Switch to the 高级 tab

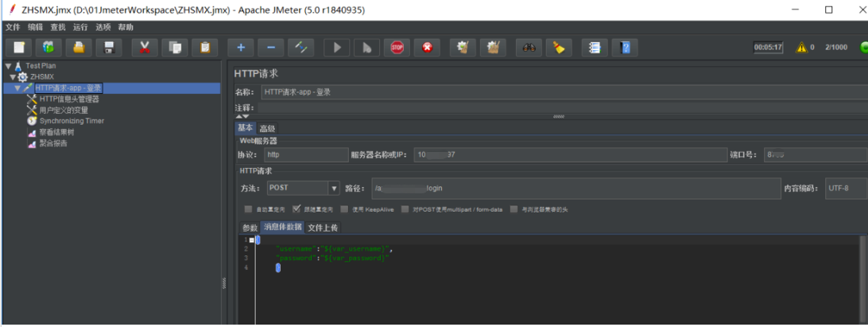pos(267,129)
